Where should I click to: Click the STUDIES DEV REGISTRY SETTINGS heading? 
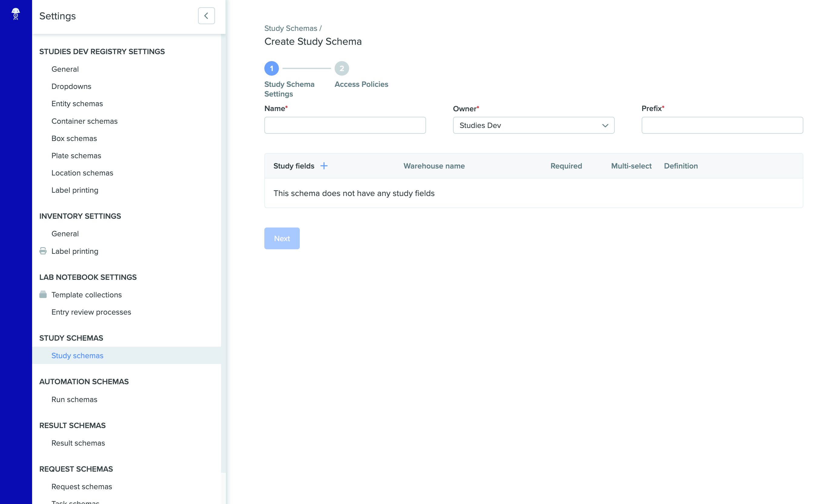point(102,52)
